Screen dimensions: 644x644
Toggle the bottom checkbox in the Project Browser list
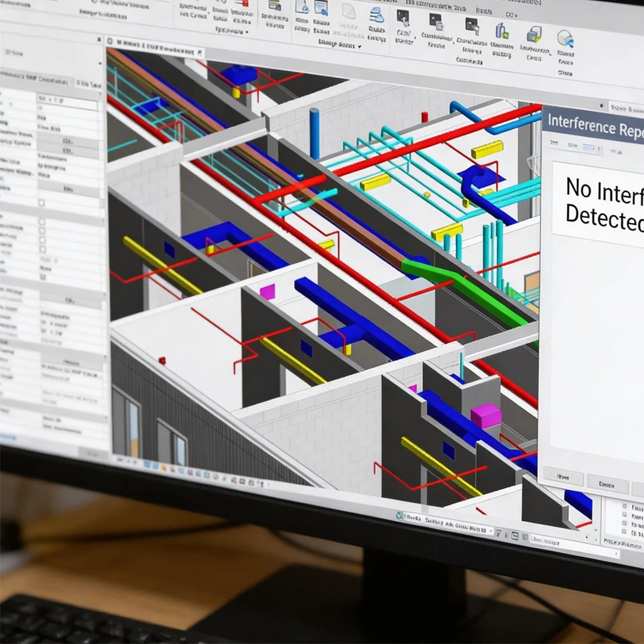pyautogui.click(x=625, y=532)
